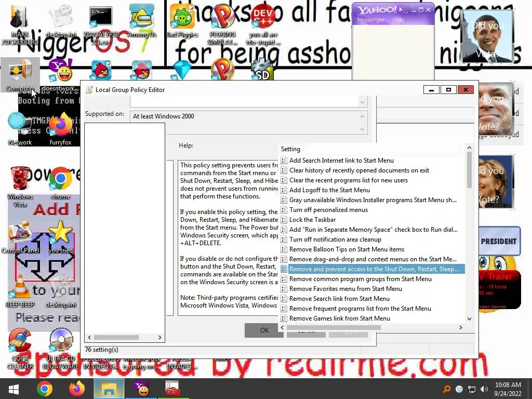The image size is (532, 399).
Task: Click the orange magnifier tray icon
Action: coord(447,389)
